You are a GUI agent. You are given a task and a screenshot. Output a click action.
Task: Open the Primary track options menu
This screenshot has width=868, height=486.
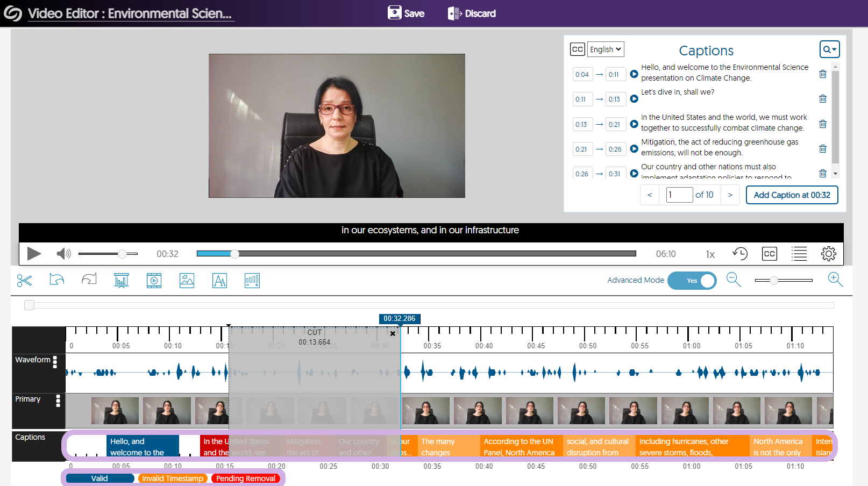pyautogui.click(x=58, y=401)
